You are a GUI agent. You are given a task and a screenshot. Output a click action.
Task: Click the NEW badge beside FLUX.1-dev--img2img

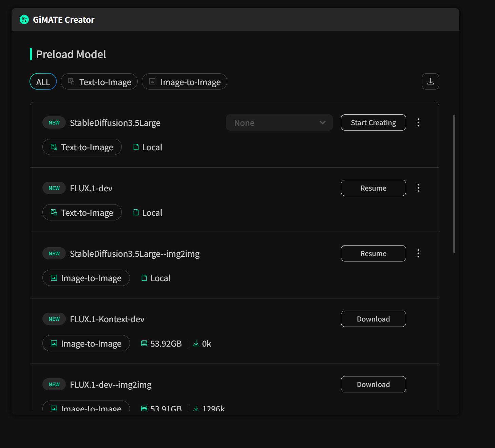click(x=54, y=384)
